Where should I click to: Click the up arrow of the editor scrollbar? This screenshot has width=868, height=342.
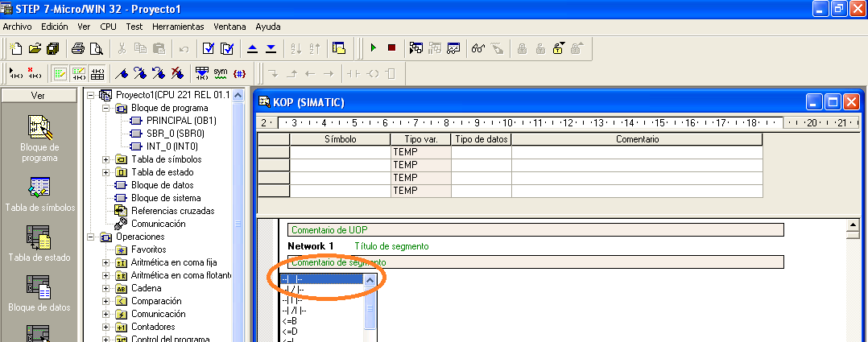(853, 225)
